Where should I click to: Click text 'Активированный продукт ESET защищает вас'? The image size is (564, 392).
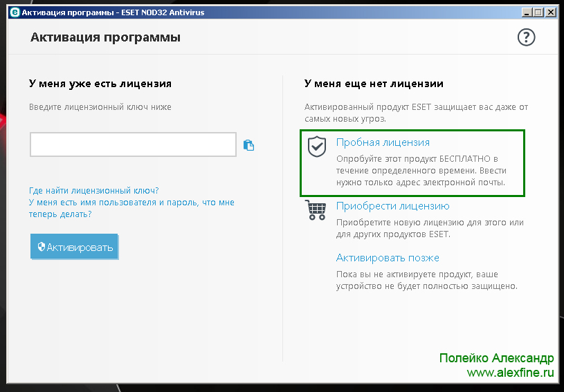click(x=416, y=113)
